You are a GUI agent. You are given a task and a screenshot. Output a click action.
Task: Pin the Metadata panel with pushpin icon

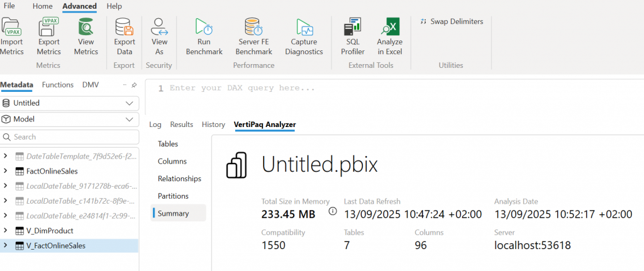[x=134, y=85]
